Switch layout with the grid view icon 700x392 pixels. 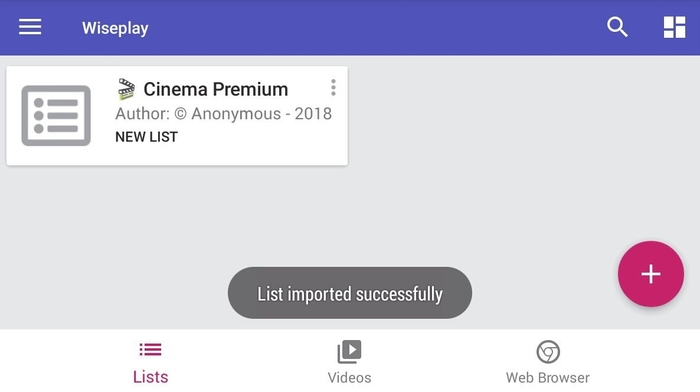click(674, 27)
